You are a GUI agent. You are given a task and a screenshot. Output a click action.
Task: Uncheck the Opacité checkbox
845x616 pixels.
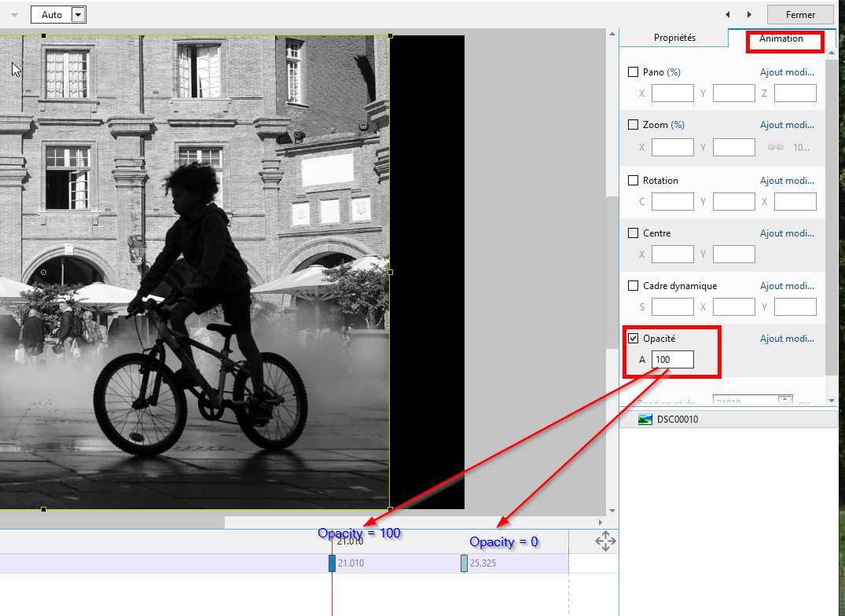tap(634, 339)
